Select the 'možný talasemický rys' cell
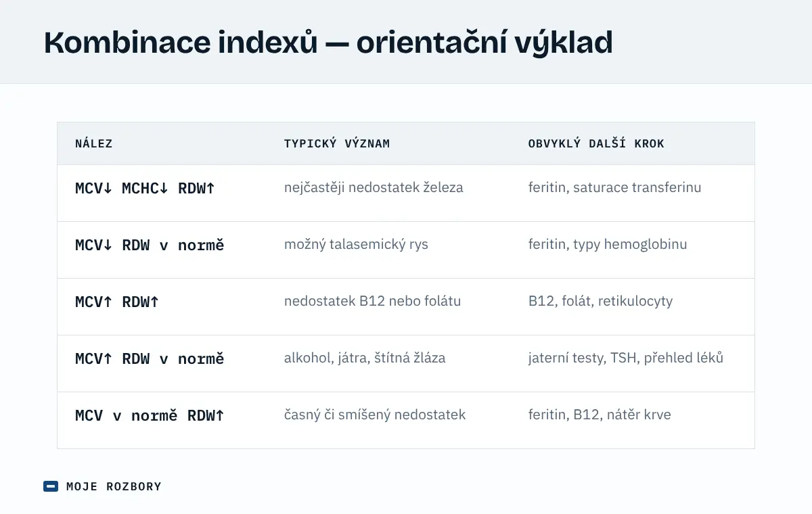This screenshot has height=514, width=812. click(388, 250)
